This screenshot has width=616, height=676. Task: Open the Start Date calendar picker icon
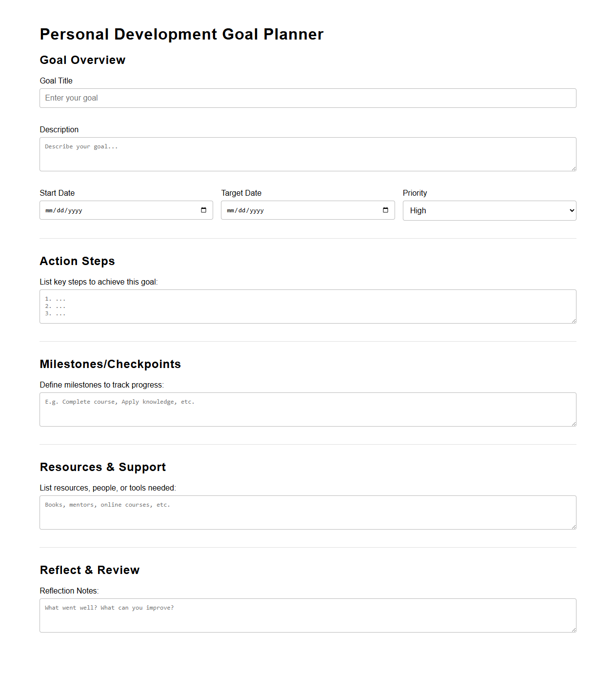(x=203, y=210)
